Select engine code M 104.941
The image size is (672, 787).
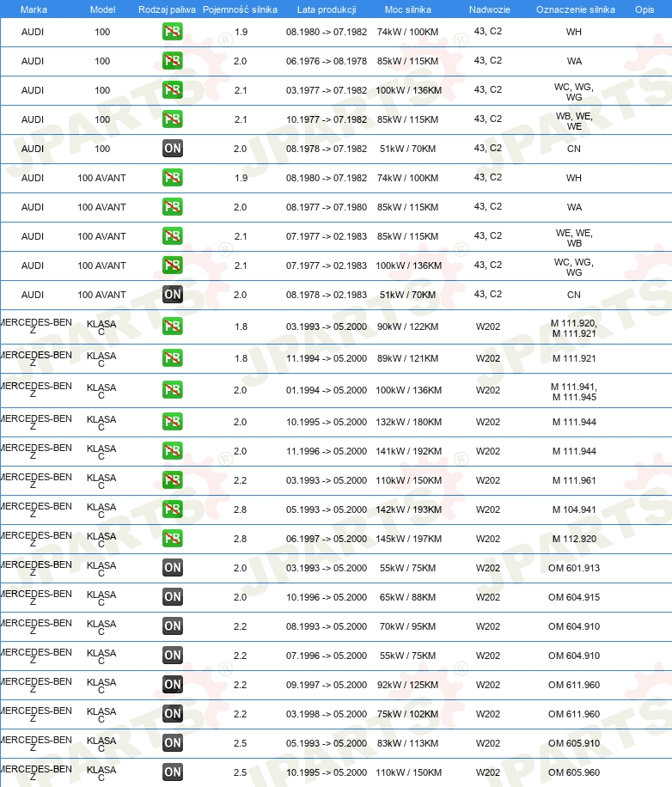click(574, 509)
